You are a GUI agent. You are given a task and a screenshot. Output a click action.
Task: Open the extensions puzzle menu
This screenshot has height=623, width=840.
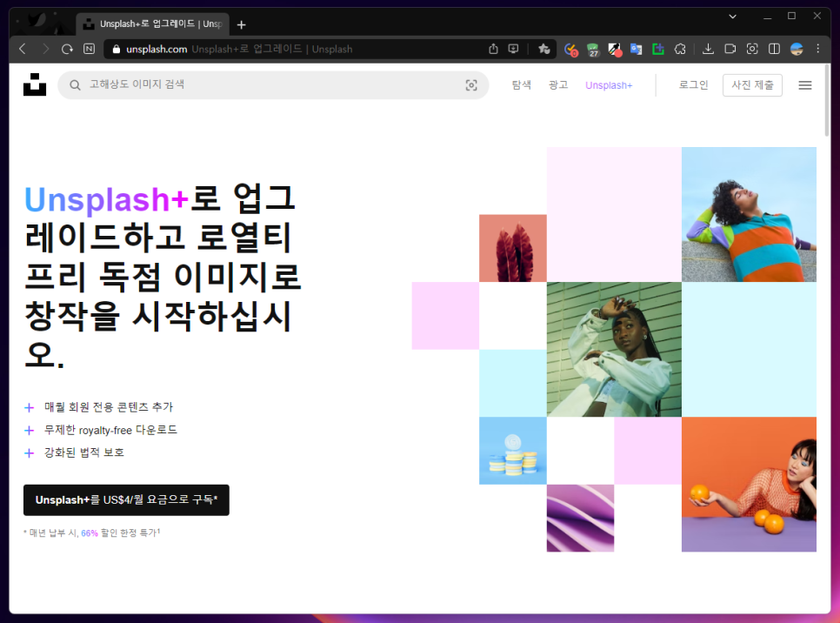[680, 49]
